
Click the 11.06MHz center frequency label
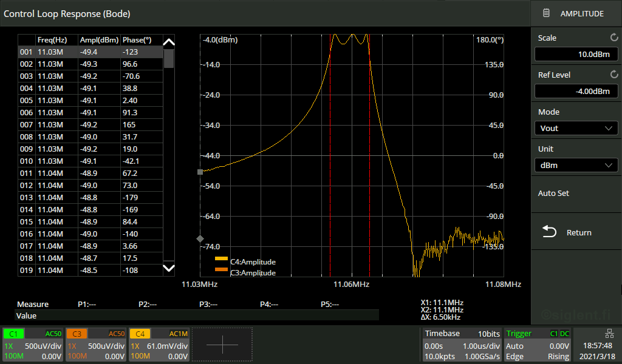click(352, 285)
